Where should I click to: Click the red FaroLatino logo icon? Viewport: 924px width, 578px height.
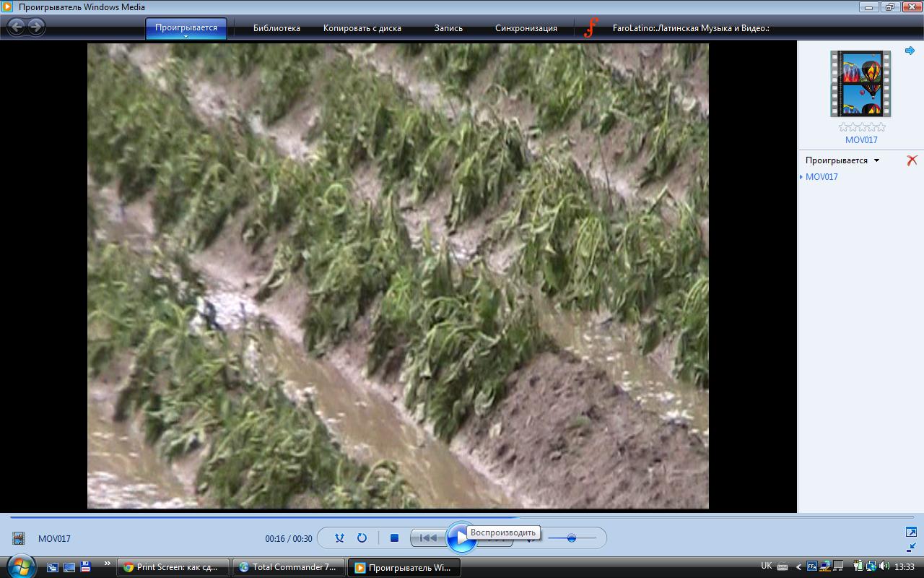click(x=591, y=28)
